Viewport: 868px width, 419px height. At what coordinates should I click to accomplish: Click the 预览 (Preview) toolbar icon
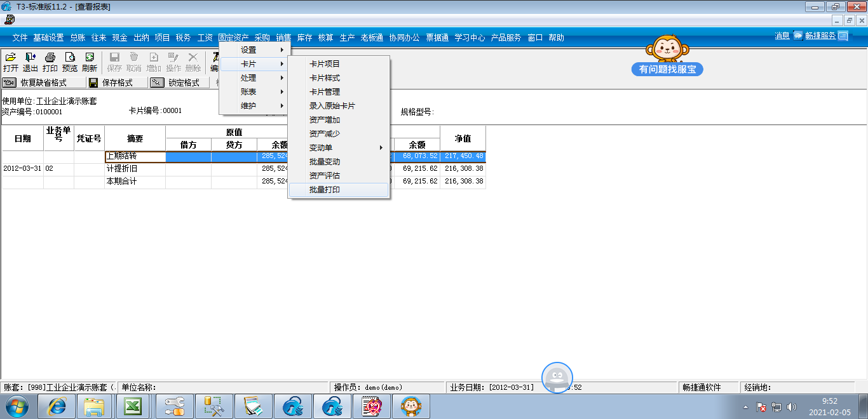[70, 62]
